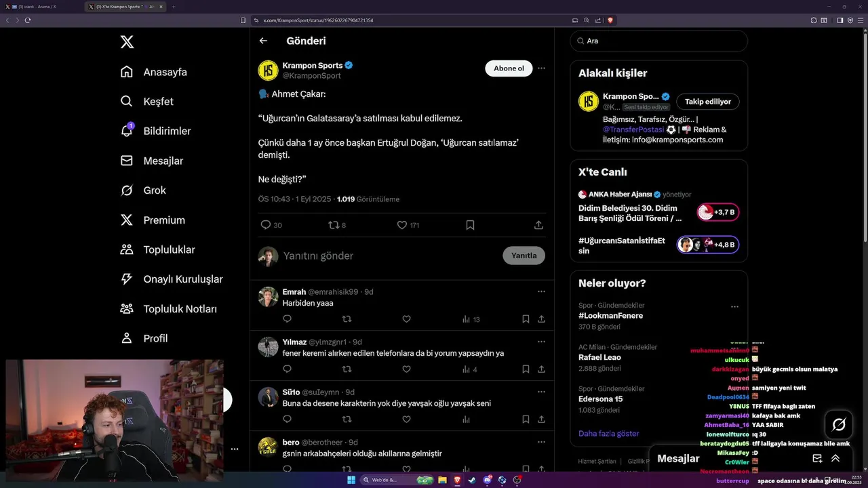Open Anasayfa from the sidebar
This screenshot has height=488, width=868.
click(153, 72)
